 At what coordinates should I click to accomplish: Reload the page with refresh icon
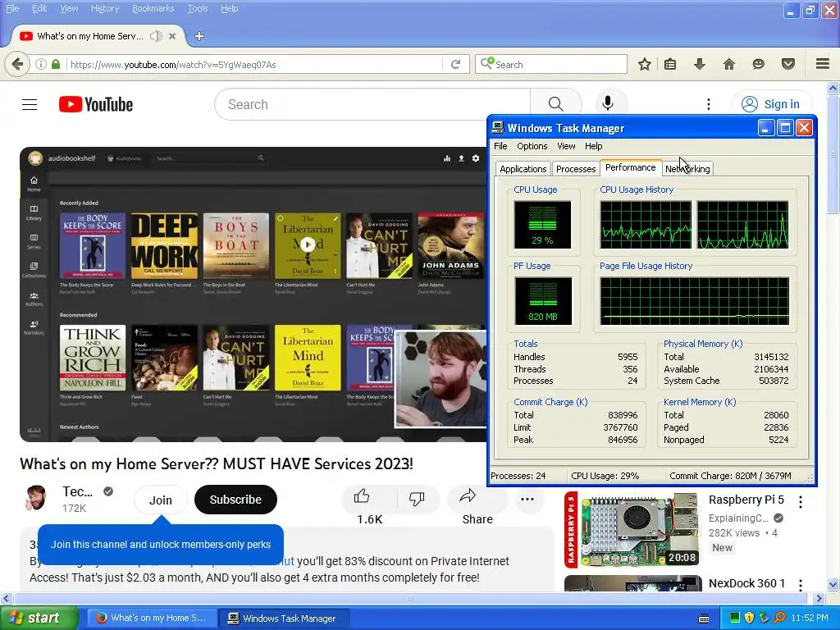(456, 64)
